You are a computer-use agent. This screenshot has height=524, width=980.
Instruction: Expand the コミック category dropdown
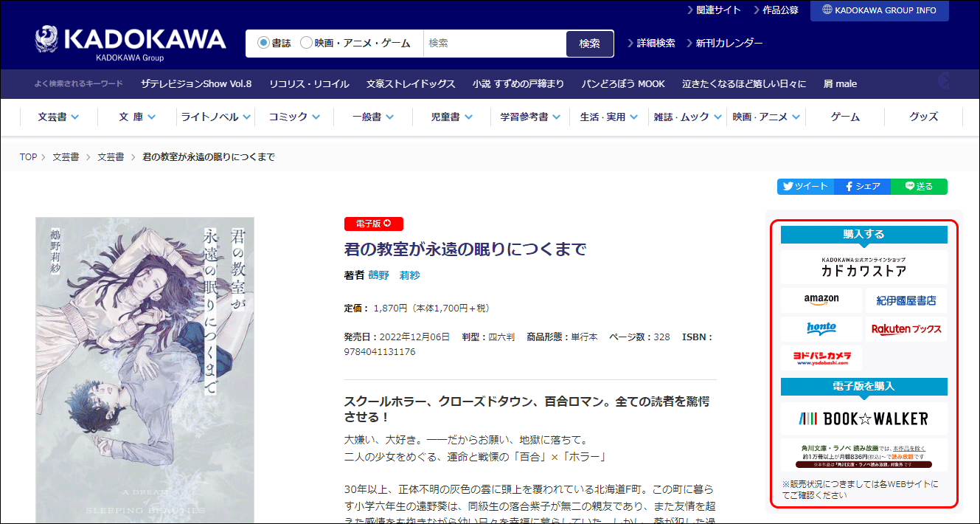(294, 117)
